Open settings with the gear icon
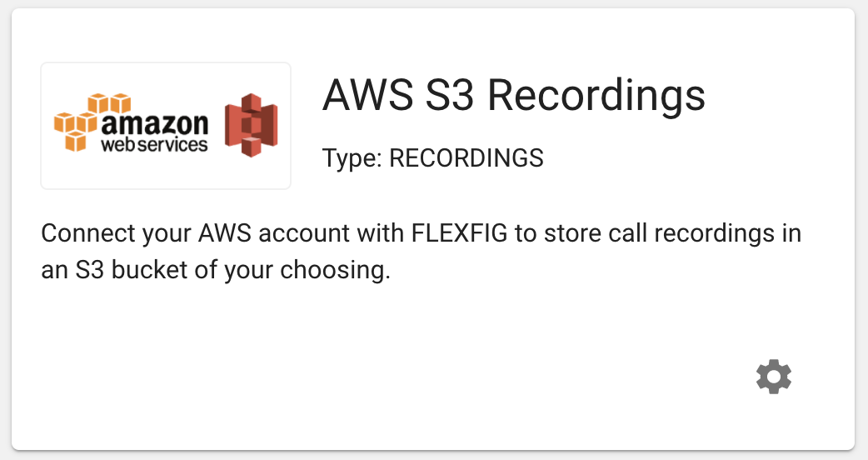The width and height of the screenshot is (868, 460). (x=773, y=377)
